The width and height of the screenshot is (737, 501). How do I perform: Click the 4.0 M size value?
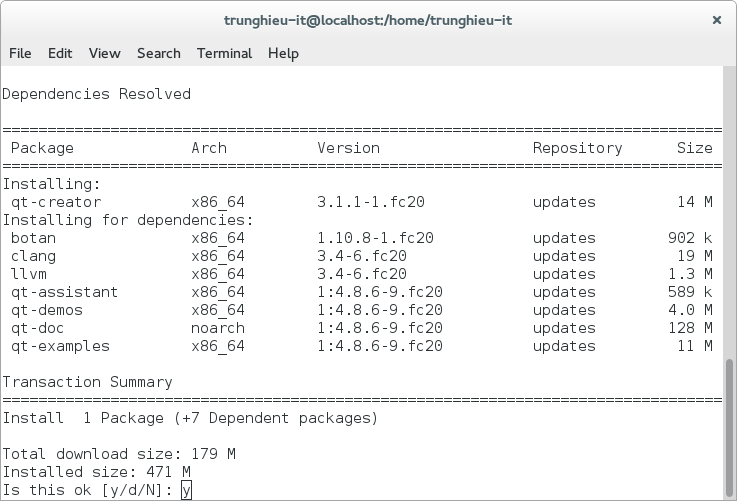[x=690, y=310]
